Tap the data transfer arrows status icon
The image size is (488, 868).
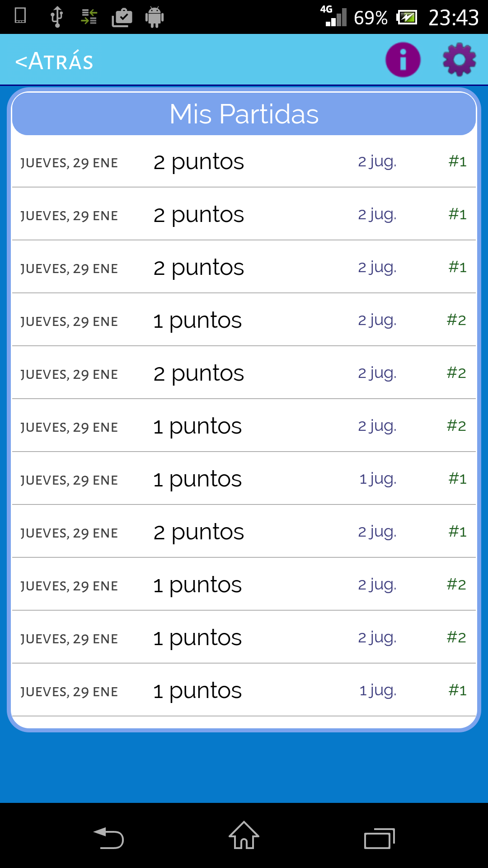pyautogui.click(x=89, y=17)
